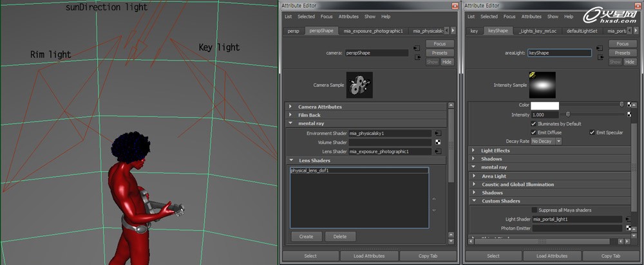Image resolution: width=644 pixels, height=265 pixels.
Task: Click Light Shader field mia_portal_light1
Action: 577,219
